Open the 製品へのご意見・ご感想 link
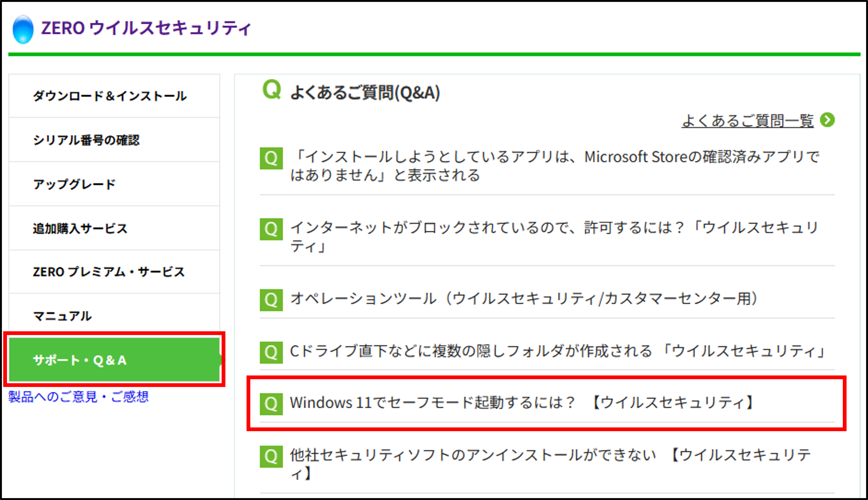Viewport: 868px width, 500px height. (x=78, y=397)
